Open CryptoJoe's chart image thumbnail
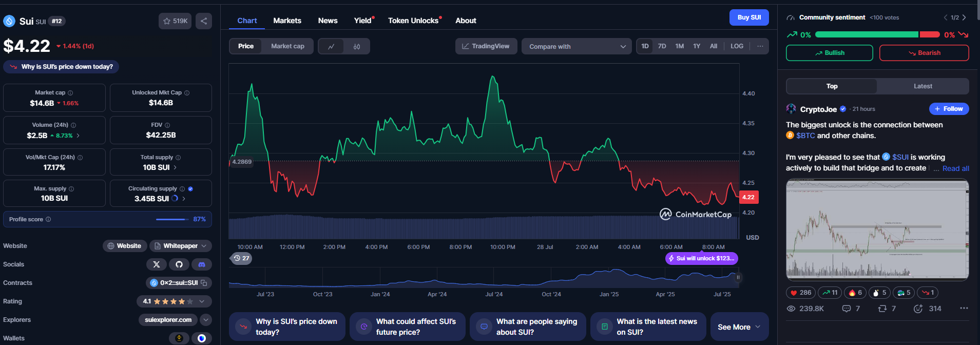980x345 pixels. coord(877,229)
